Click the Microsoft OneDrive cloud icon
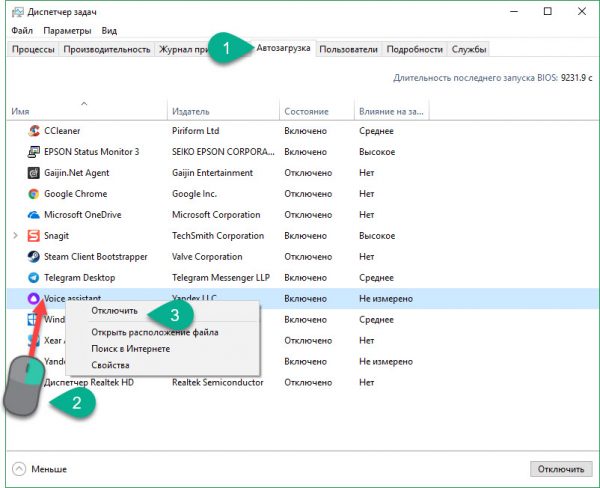Image resolution: width=600 pixels, height=488 pixels. (34, 215)
